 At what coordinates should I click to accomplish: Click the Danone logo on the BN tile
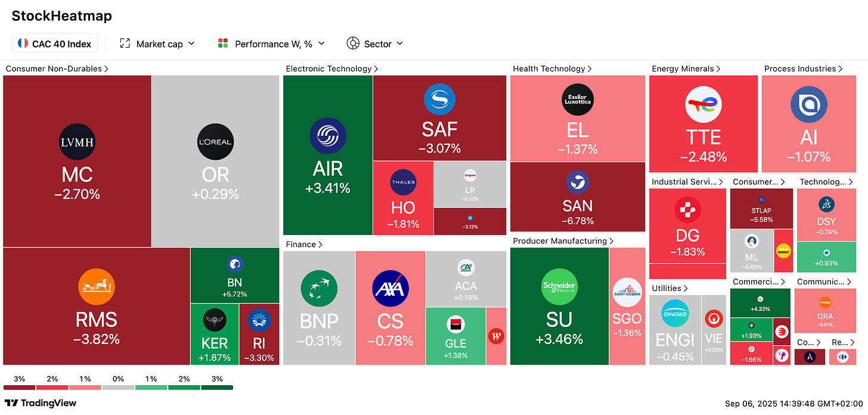[234, 265]
